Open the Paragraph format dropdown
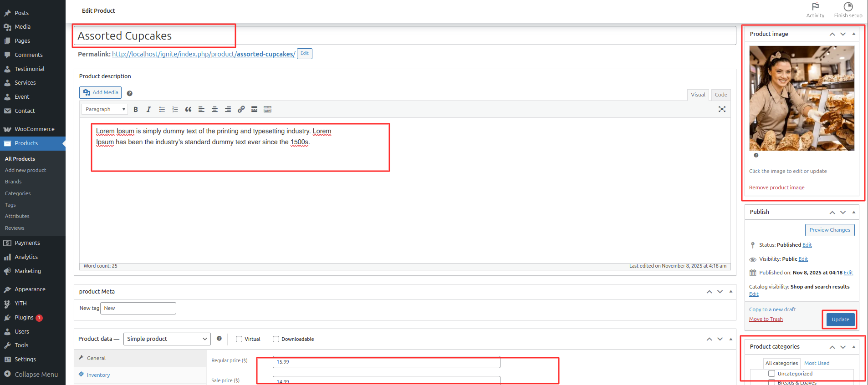868x385 pixels. point(105,109)
